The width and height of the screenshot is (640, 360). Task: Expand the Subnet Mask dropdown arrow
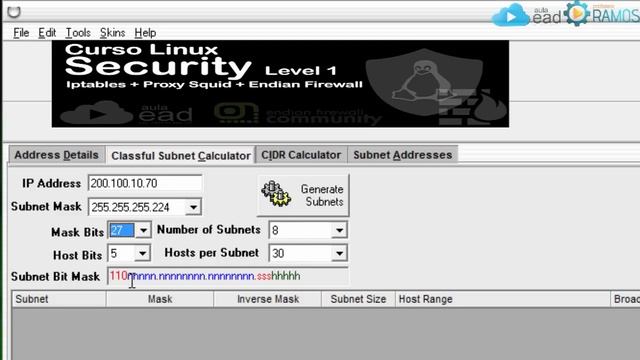(x=193, y=207)
